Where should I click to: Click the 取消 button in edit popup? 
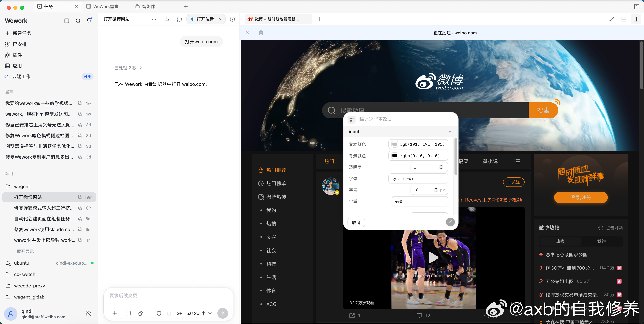point(356,223)
